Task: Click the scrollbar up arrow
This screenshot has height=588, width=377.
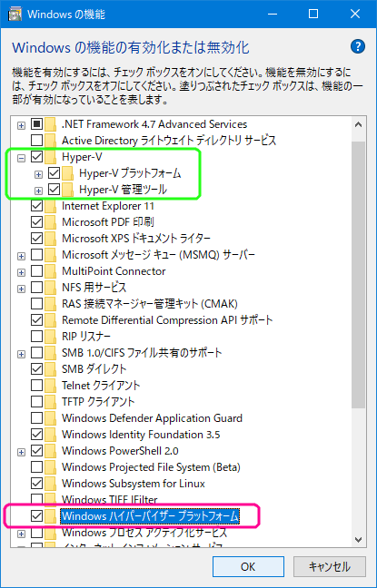Action: pos(358,124)
